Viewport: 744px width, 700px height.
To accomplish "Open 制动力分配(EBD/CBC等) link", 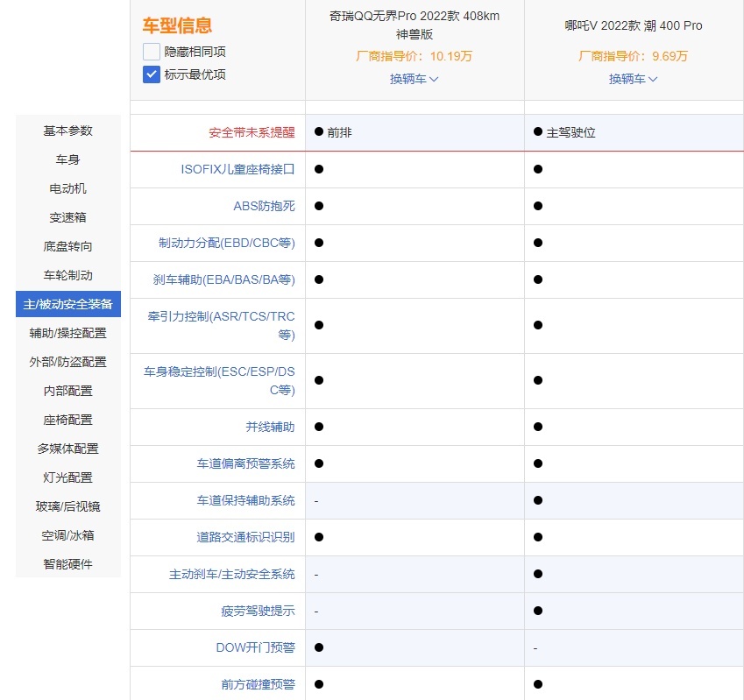I will (x=227, y=243).
